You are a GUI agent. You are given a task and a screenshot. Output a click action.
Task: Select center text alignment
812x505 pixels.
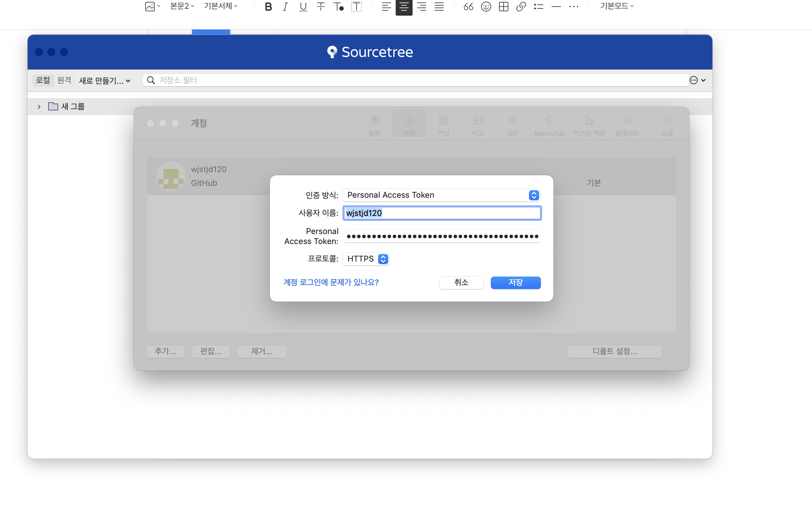point(404,6)
